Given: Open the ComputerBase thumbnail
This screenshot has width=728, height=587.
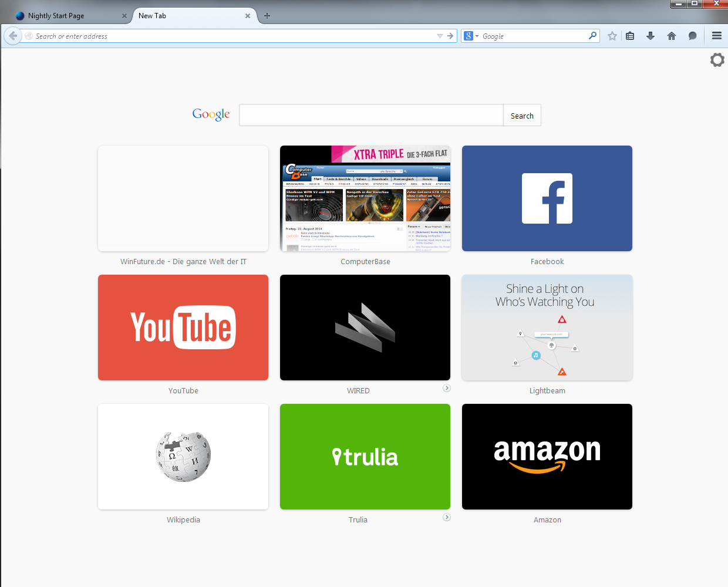Looking at the screenshot, I should [x=365, y=198].
